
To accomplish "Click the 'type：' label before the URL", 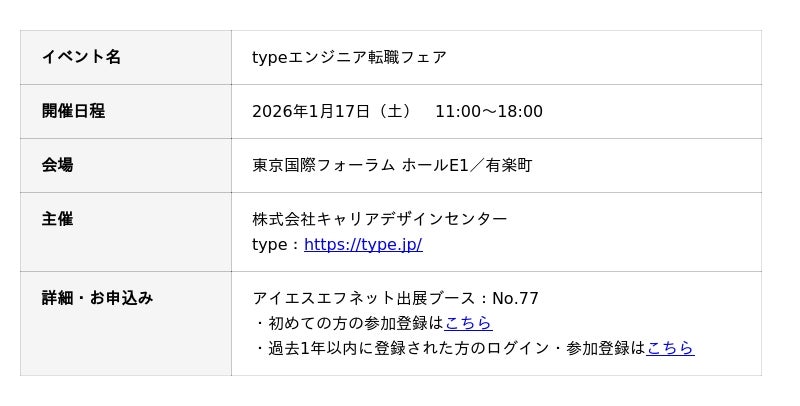I will click(276, 245).
